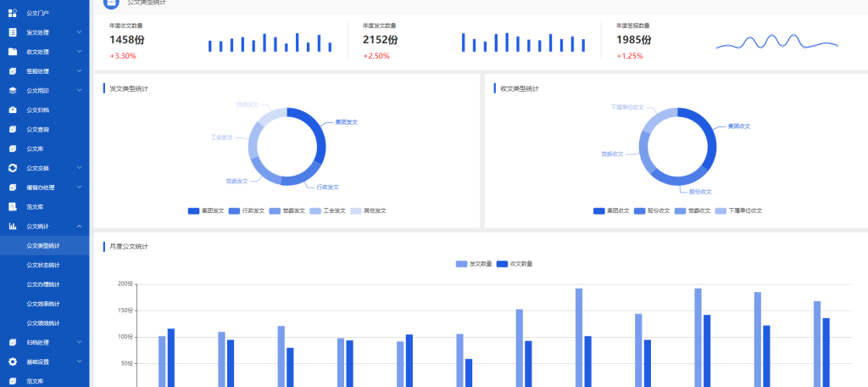This screenshot has height=387, width=868.
Task: Click the 基础设置 gear icon
Action: tap(12, 362)
